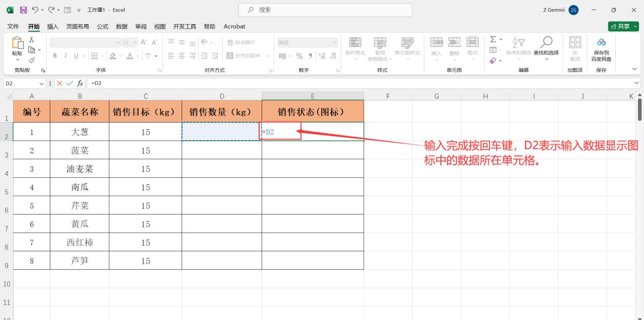Viewport: 644px width, 320px height.
Task: Toggle Underline formatting
Action: [x=76, y=56]
